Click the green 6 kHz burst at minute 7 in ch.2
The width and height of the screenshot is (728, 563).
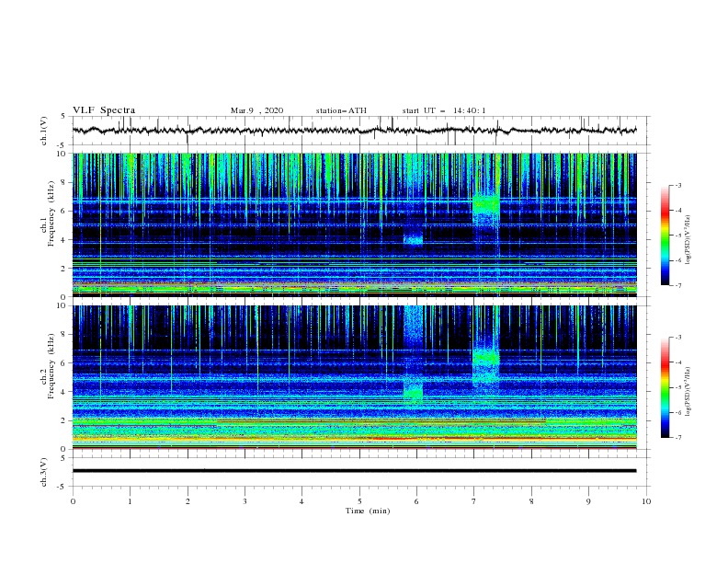click(486, 359)
